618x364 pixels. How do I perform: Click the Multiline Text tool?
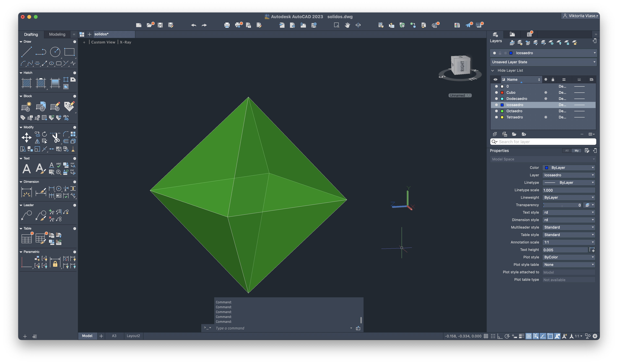click(x=26, y=169)
